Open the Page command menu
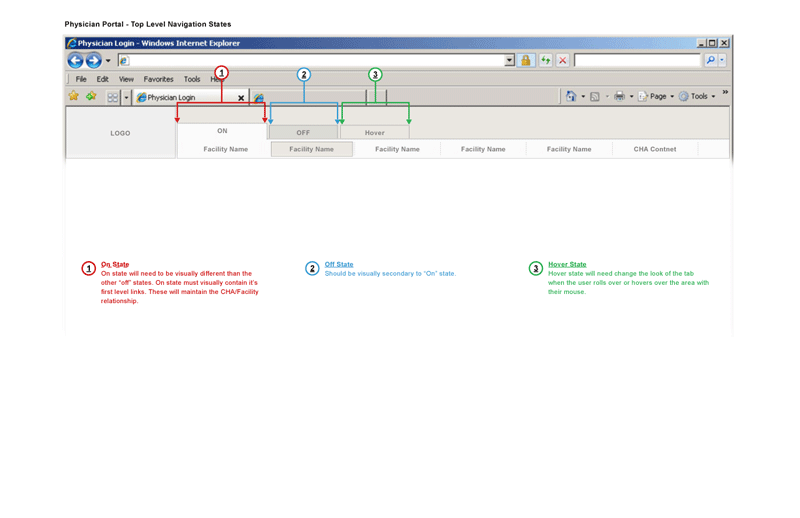800x518 pixels. pyautogui.click(x=656, y=96)
